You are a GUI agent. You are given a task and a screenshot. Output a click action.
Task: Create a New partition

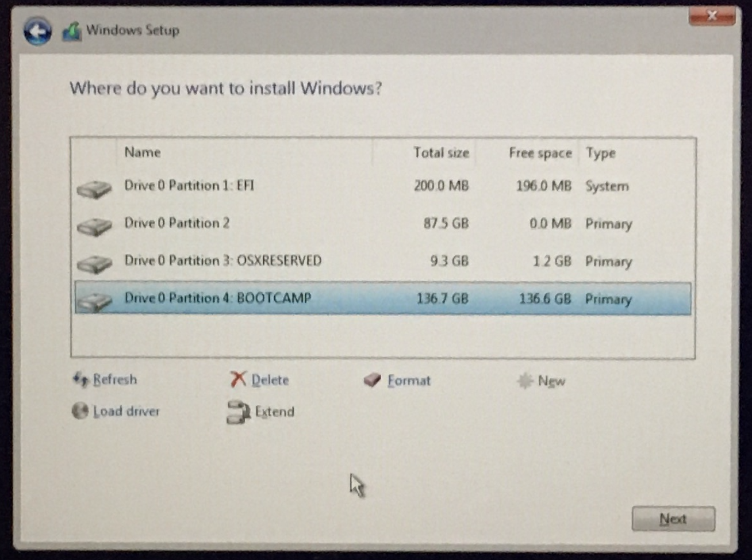point(551,381)
